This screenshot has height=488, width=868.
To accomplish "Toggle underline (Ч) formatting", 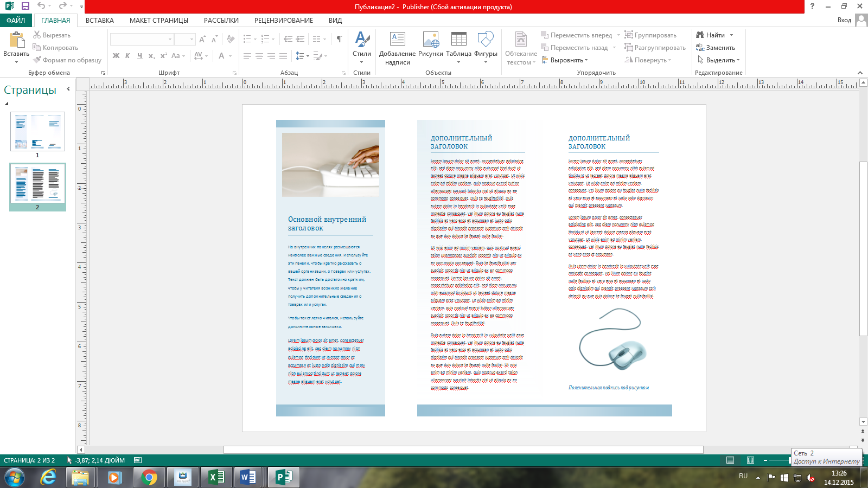I will click(x=140, y=56).
